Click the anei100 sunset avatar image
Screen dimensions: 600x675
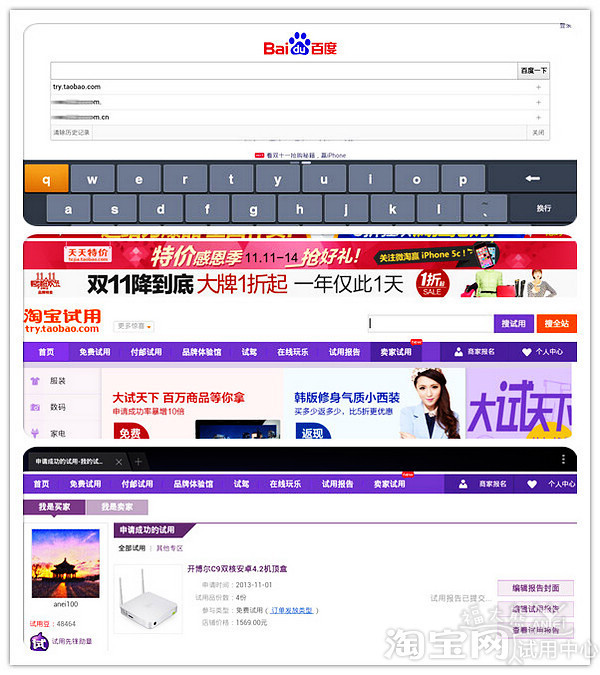pos(65,564)
